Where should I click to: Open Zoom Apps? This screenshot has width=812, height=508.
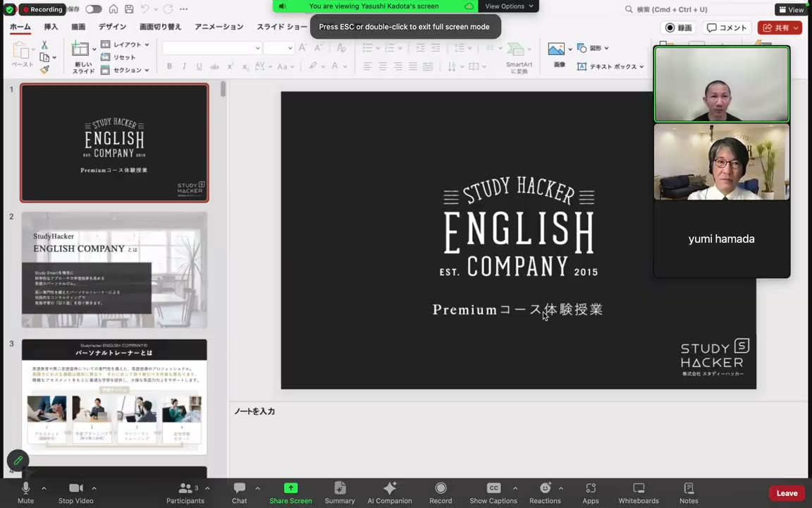591,493
